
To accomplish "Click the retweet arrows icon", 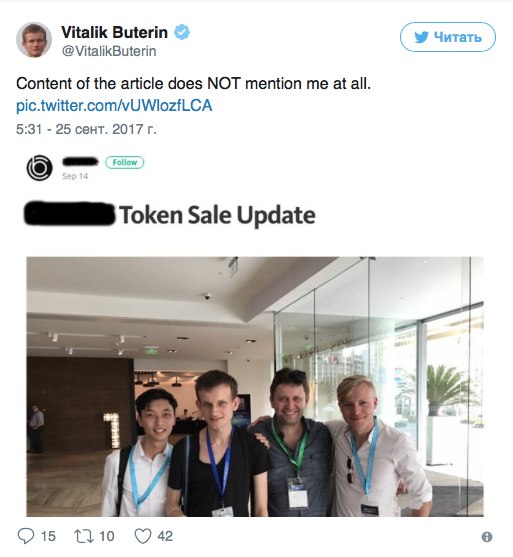I will [x=84, y=536].
